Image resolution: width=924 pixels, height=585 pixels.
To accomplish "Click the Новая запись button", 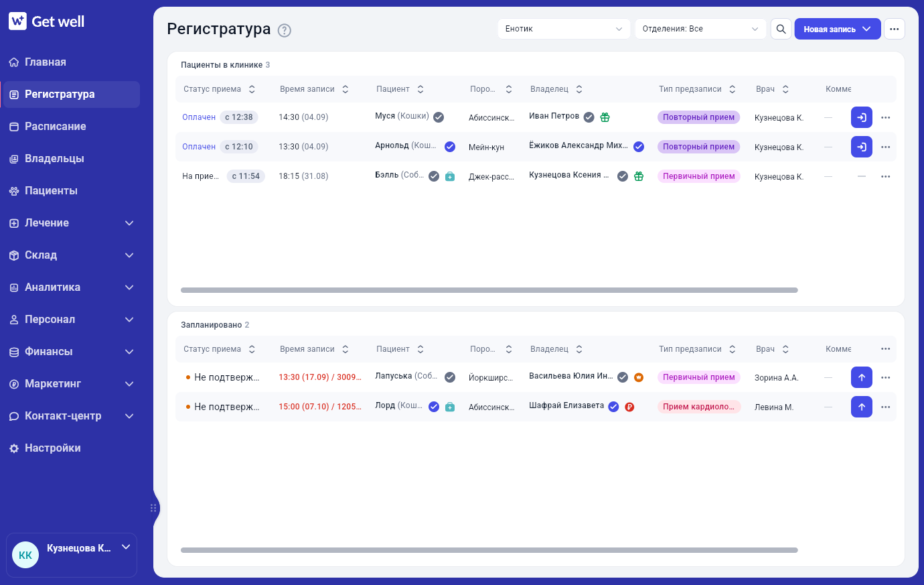I will (x=838, y=29).
